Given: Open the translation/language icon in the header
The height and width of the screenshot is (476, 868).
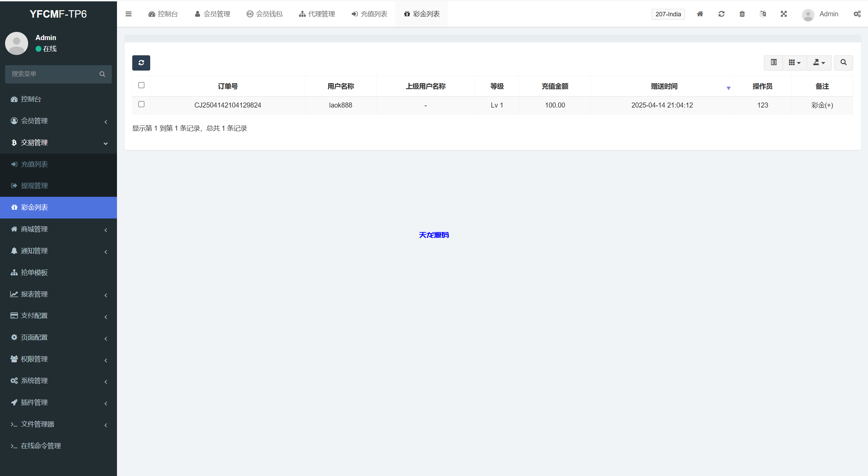Looking at the screenshot, I should (763, 14).
